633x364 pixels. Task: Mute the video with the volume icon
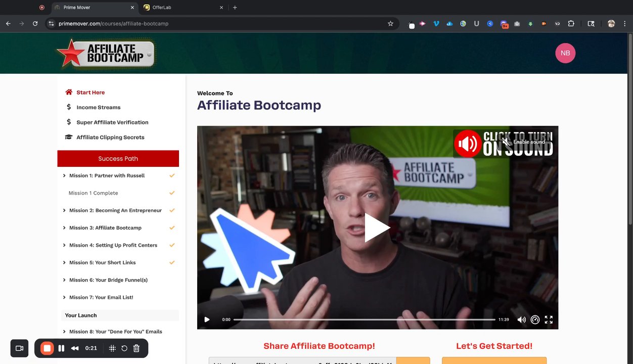[521, 320]
